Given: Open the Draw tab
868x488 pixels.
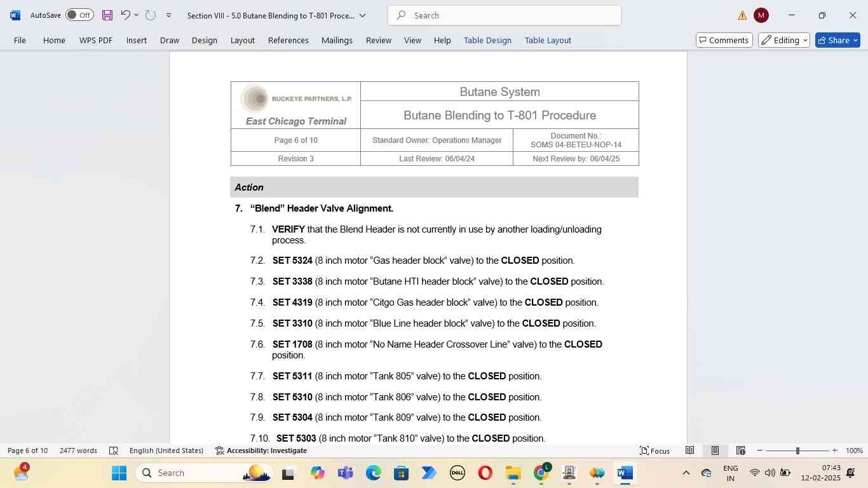Looking at the screenshot, I should (169, 40).
